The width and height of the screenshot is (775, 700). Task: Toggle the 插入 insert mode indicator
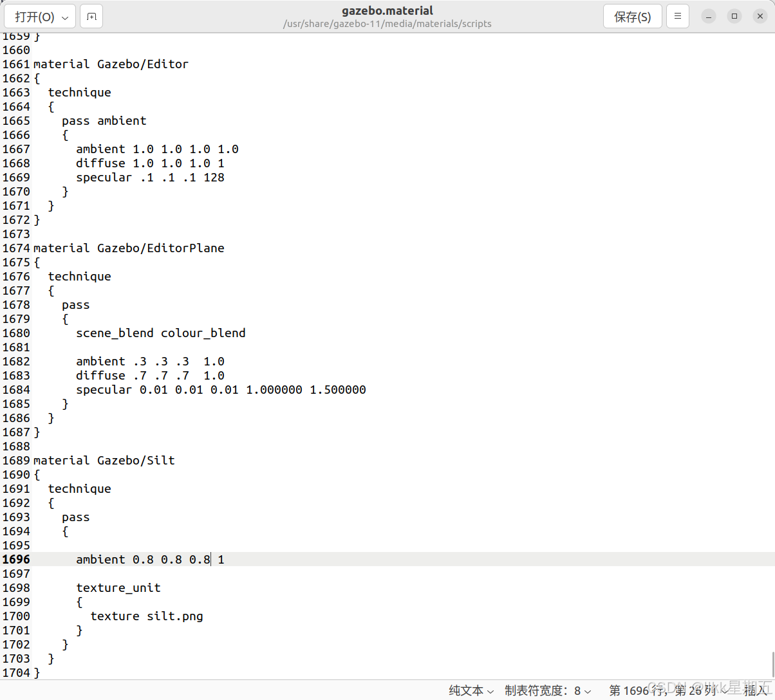pos(755,690)
